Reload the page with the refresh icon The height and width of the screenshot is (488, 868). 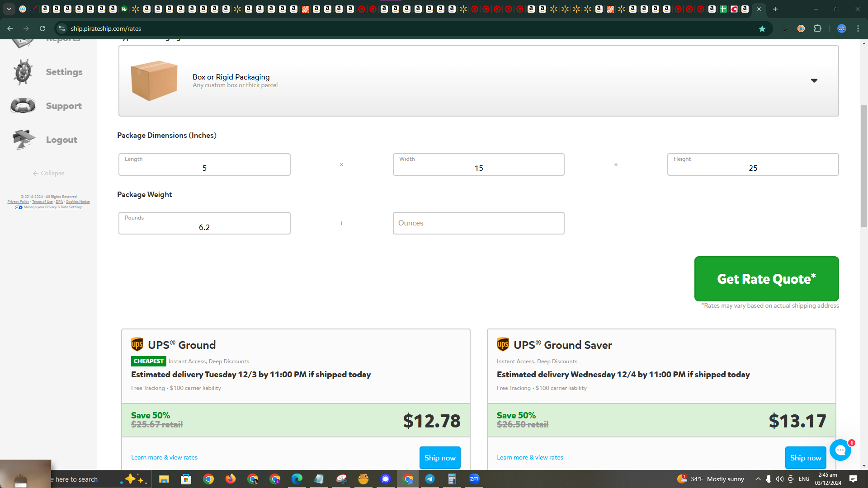[x=42, y=28]
